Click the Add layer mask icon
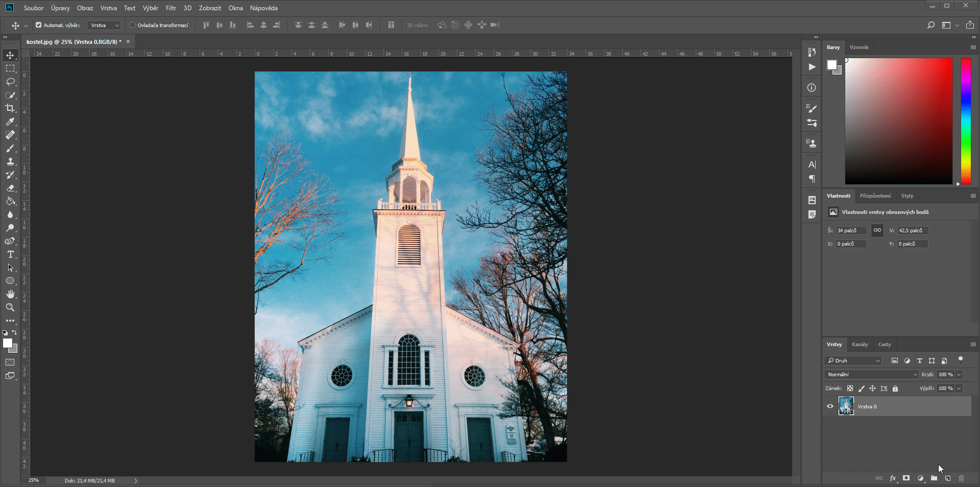Image resolution: width=980 pixels, height=487 pixels. click(x=906, y=479)
